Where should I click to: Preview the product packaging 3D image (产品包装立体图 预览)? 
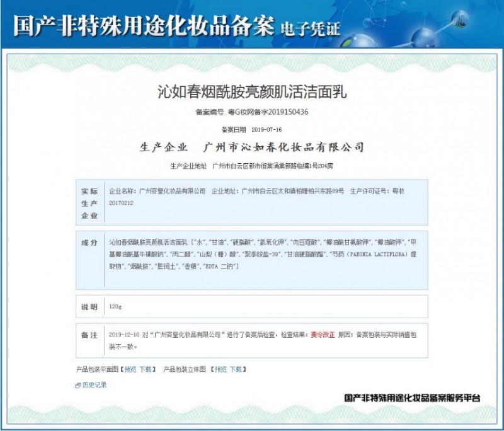click(220, 369)
